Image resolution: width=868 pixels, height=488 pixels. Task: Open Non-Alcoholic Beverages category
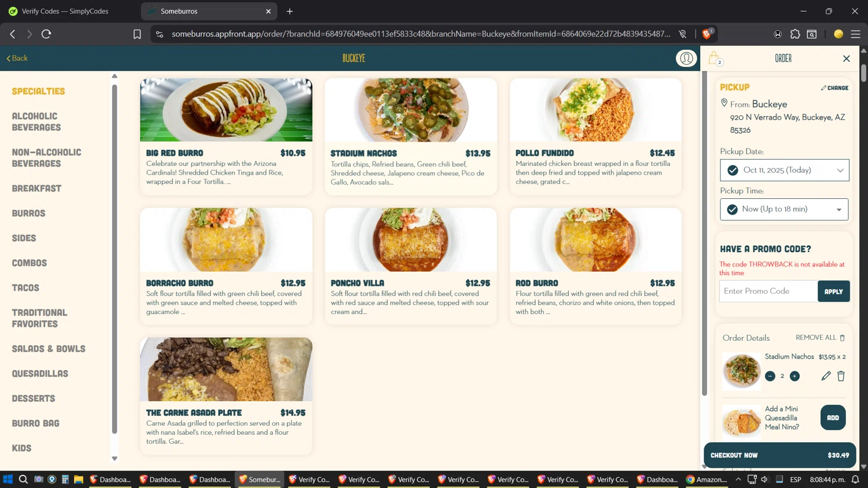pos(46,158)
